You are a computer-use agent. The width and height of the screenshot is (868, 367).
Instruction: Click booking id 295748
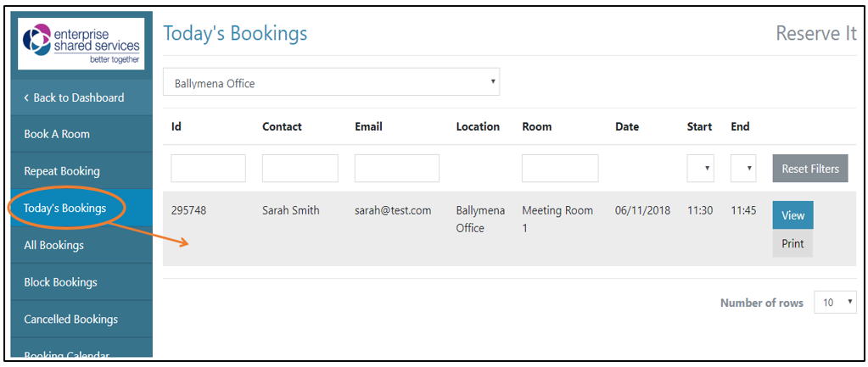[188, 210]
